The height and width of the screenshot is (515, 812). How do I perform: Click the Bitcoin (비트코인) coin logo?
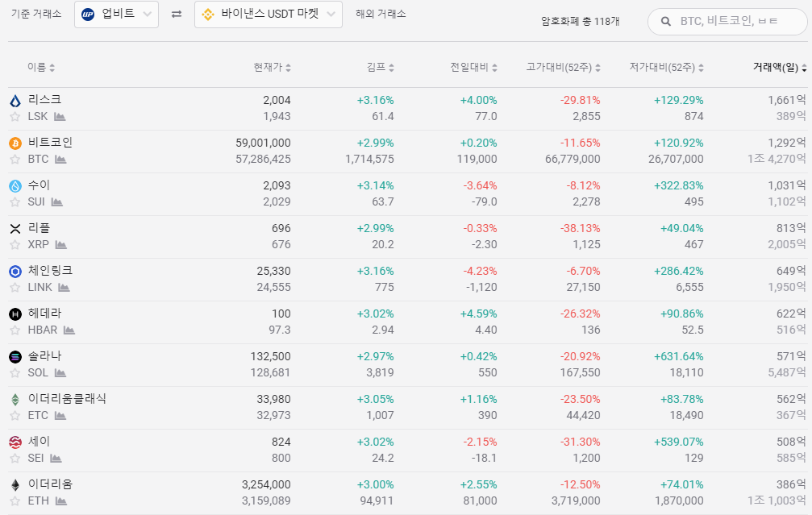click(15, 143)
